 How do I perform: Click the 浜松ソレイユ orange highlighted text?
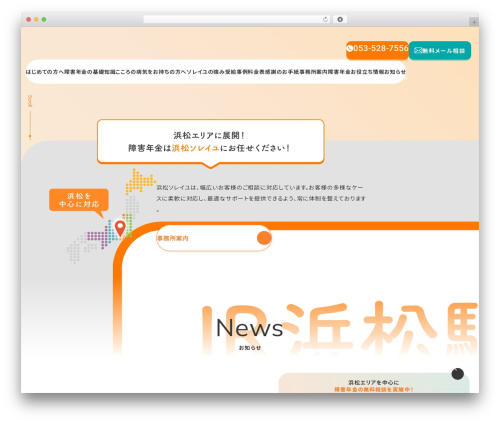click(196, 148)
